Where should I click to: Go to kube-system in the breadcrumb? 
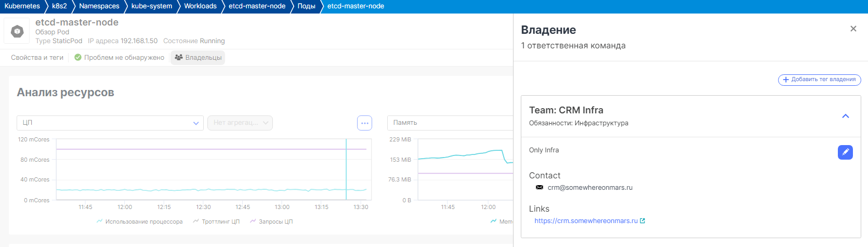click(x=151, y=6)
